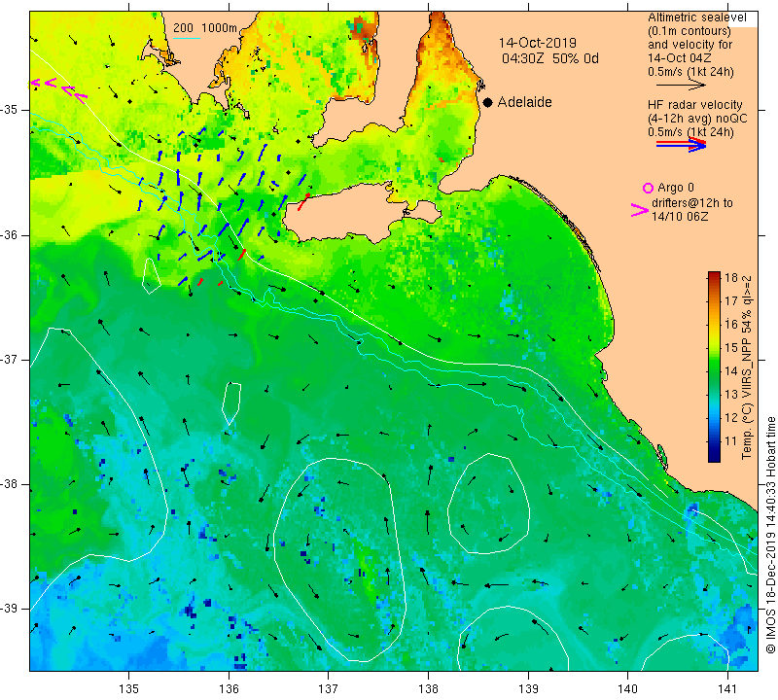This screenshot has width=778, height=700.
Task: Click the 141 longitude axis label
Action: 727,689
